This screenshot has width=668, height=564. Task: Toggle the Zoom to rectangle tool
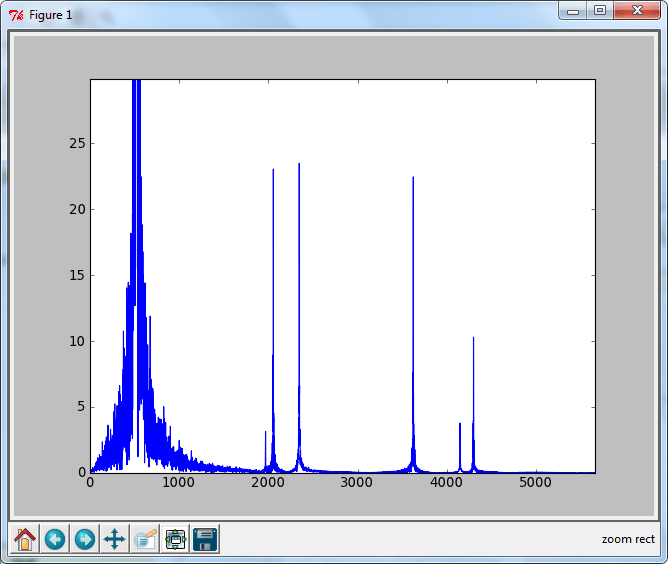(x=145, y=540)
